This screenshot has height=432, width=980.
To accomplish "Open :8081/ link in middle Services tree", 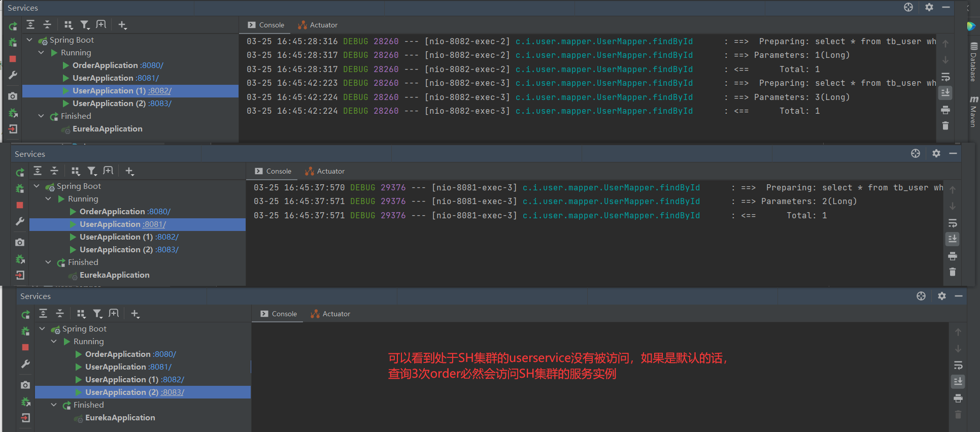I will tap(154, 224).
